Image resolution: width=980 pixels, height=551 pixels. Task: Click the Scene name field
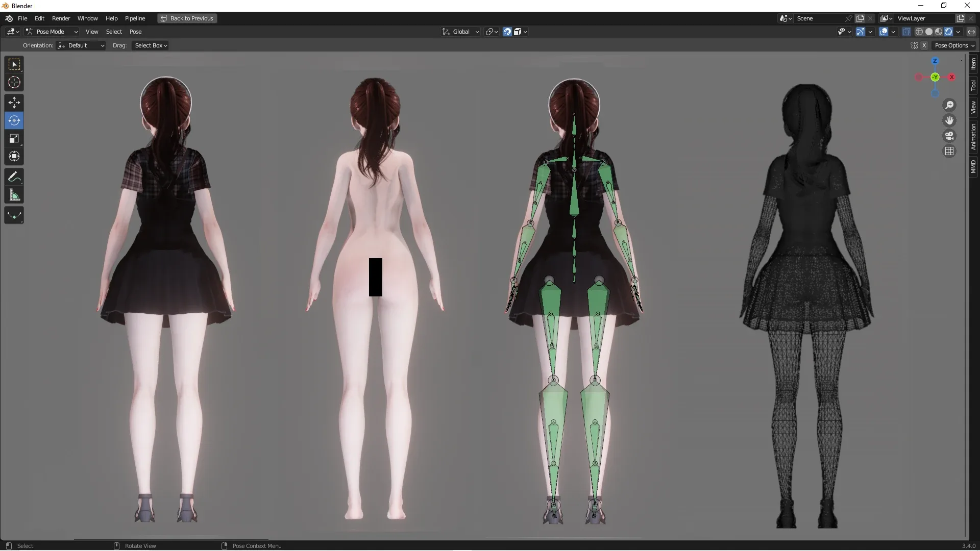tap(819, 18)
